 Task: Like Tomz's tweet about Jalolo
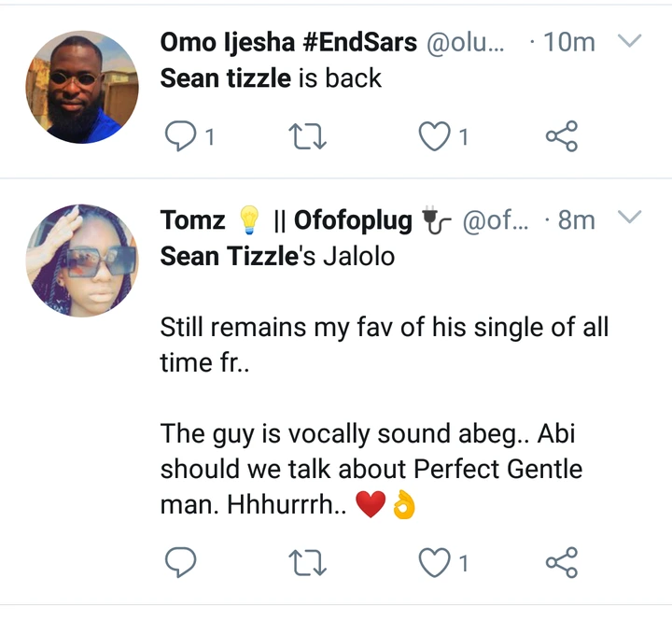[432, 562]
